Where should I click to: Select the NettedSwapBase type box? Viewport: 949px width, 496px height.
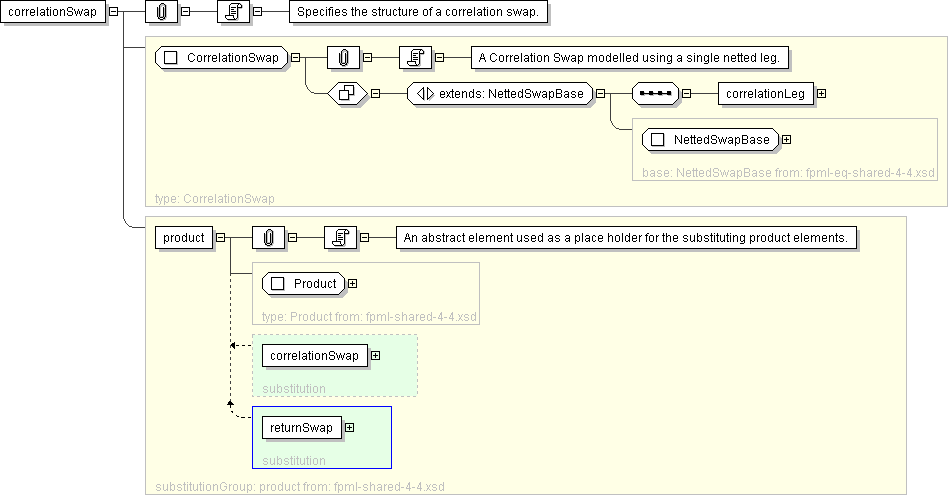pyautogui.click(x=711, y=140)
